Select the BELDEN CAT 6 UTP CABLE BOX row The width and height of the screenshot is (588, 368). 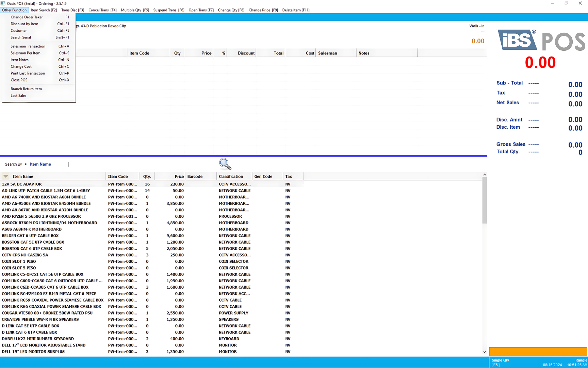(x=30, y=236)
